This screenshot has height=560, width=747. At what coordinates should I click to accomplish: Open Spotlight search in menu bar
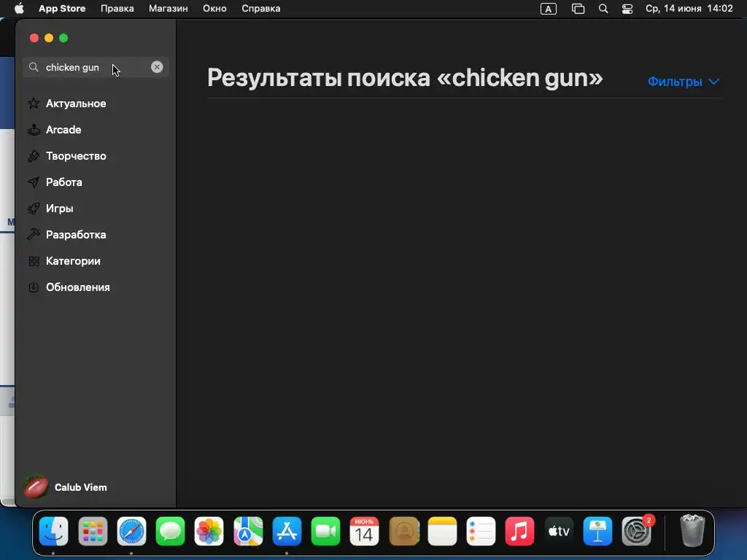[x=603, y=9]
